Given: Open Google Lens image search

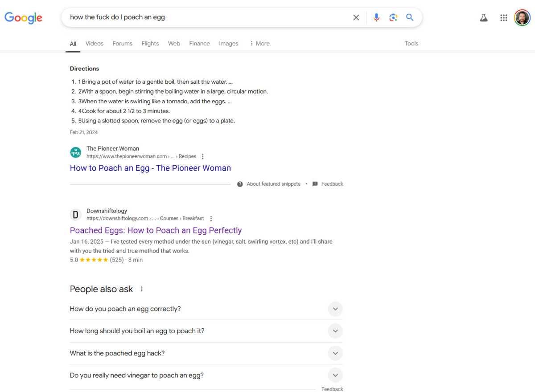Looking at the screenshot, I should pos(393,17).
